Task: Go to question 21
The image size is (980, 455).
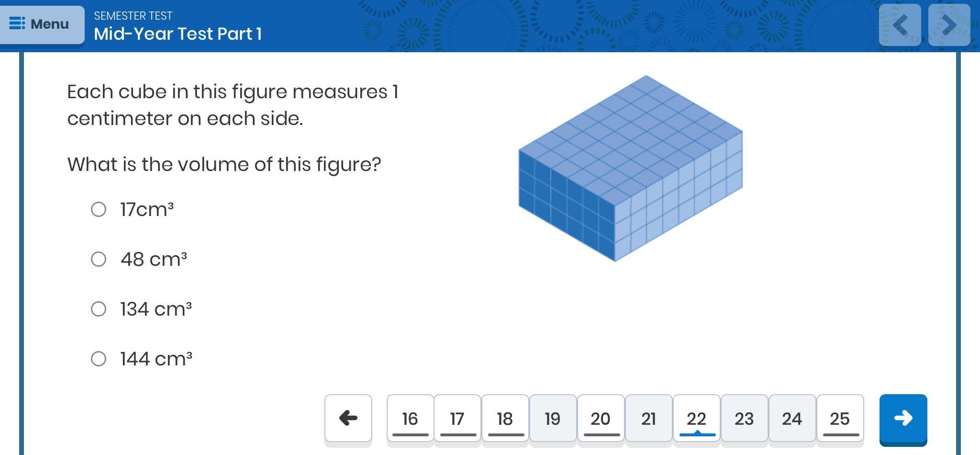Action: 649,418
